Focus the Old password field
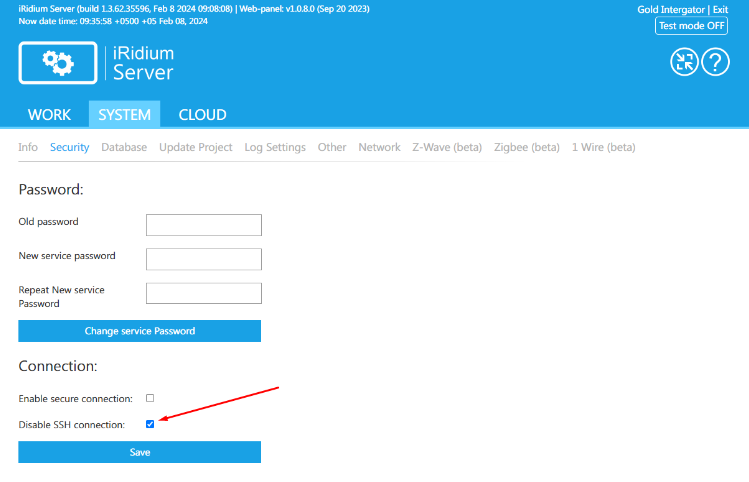The image size is (749, 482). click(x=203, y=224)
